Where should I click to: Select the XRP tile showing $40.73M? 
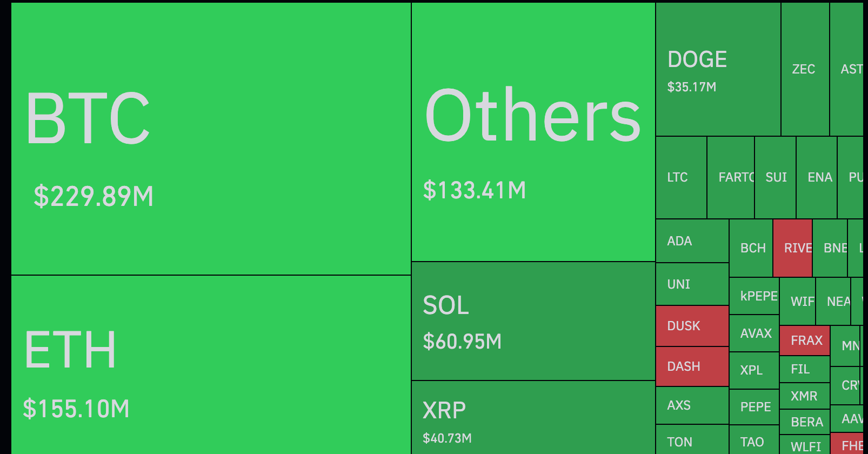tap(533, 417)
